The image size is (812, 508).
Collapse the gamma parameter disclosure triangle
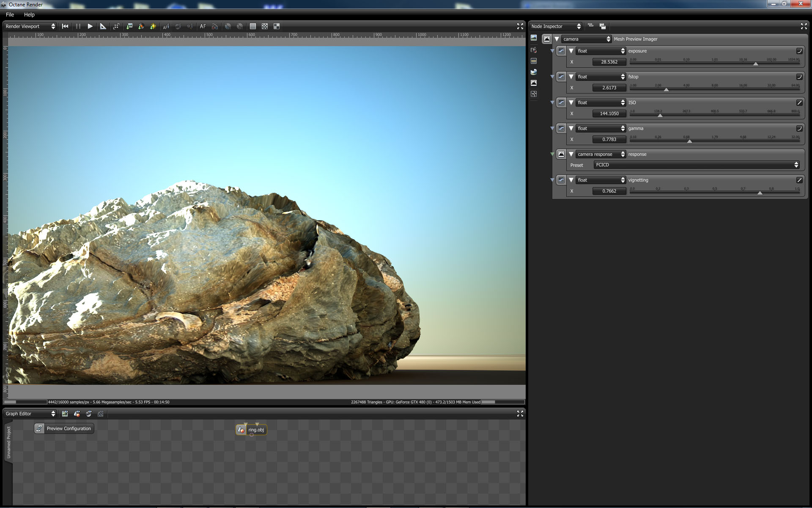click(x=571, y=128)
